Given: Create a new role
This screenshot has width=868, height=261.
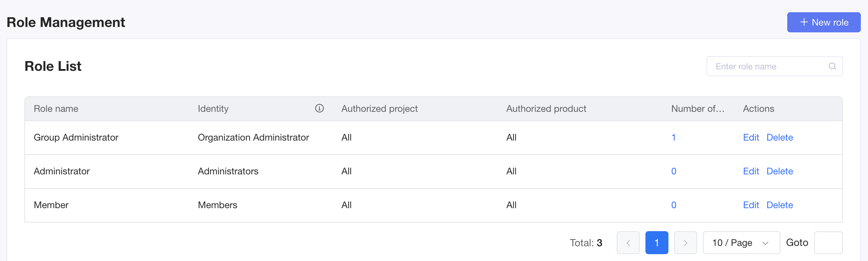Looking at the screenshot, I should [x=824, y=22].
